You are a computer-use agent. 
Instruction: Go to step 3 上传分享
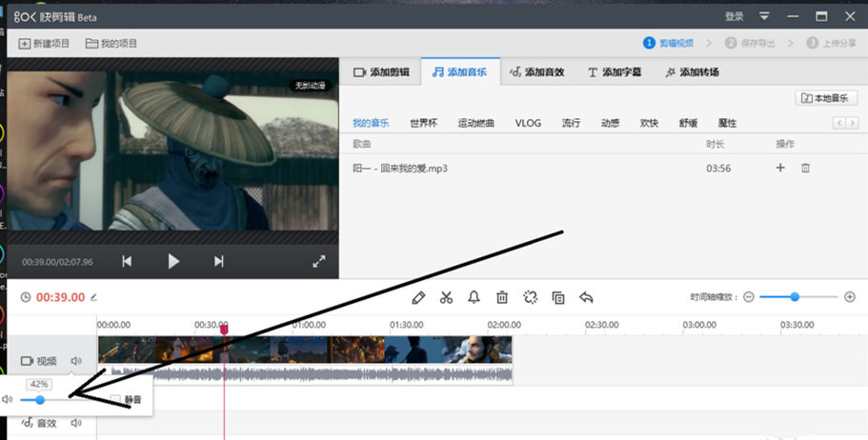(x=832, y=43)
